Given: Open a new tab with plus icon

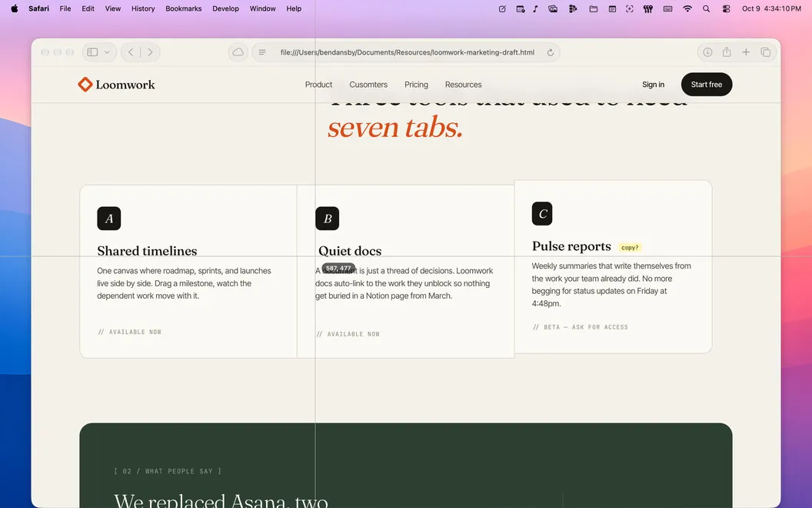Looking at the screenshot, I should 746,52.
